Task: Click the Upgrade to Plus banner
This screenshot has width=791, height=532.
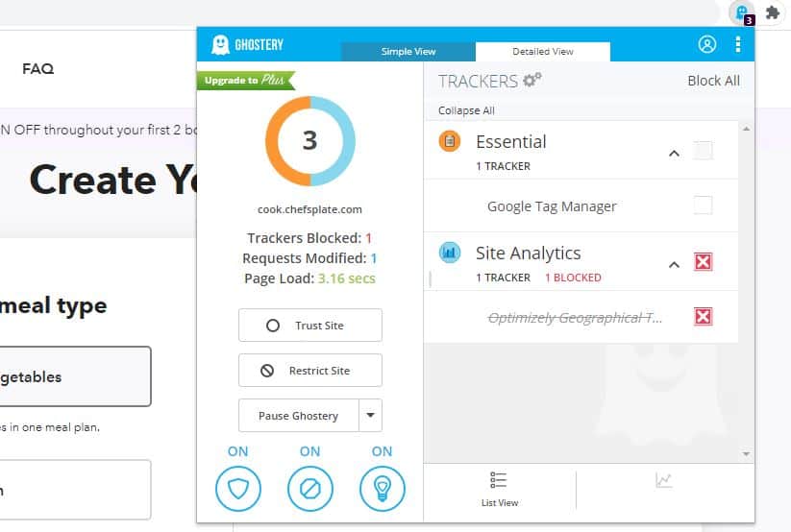Action: pyautogui.click(x=246, y=81)
